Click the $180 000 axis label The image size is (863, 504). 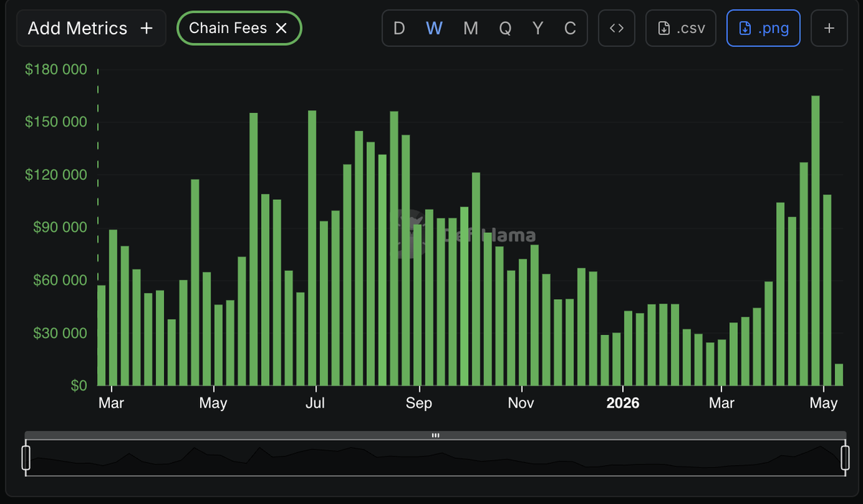coord(56,70)
